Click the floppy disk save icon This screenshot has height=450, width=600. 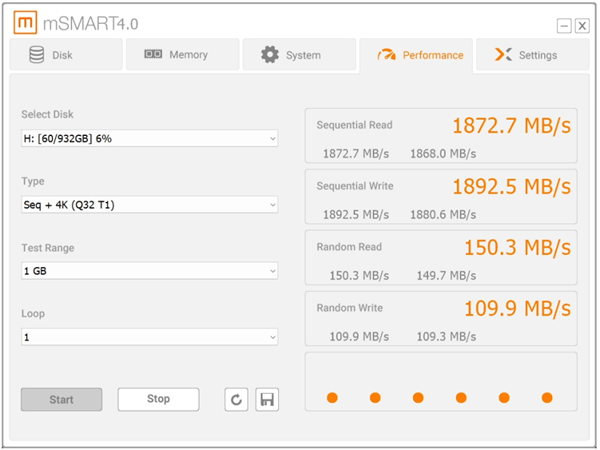(x=267, y=400)
